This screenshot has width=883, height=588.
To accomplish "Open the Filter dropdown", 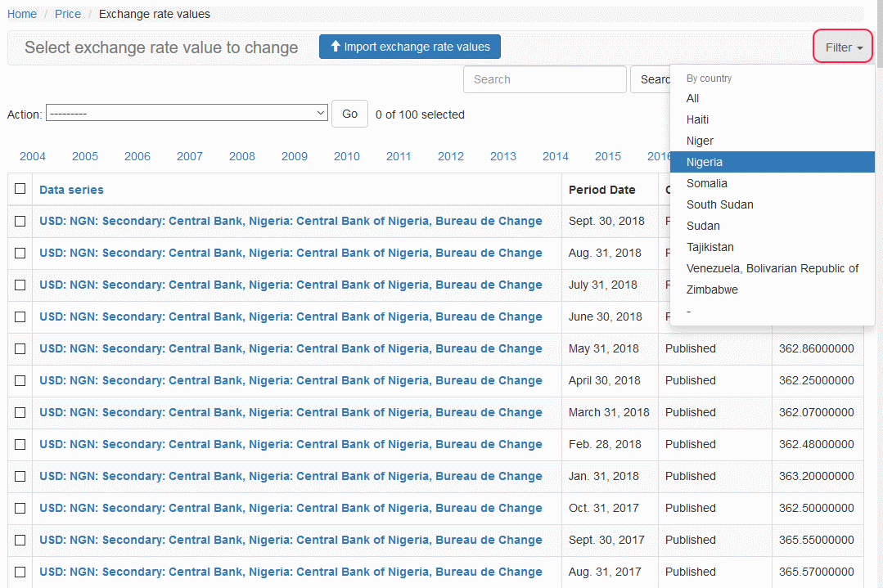I will pos(843,47).
